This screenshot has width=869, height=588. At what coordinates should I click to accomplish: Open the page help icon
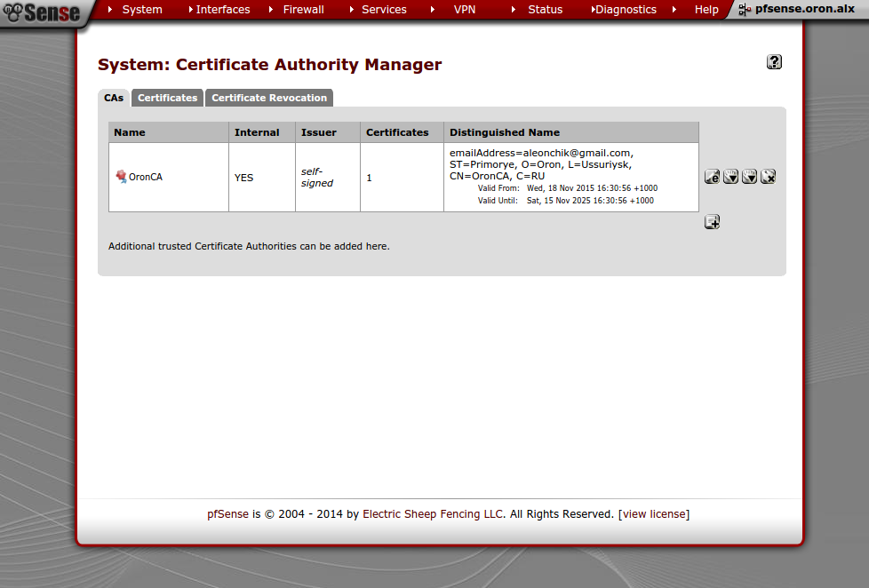[774, 61]
